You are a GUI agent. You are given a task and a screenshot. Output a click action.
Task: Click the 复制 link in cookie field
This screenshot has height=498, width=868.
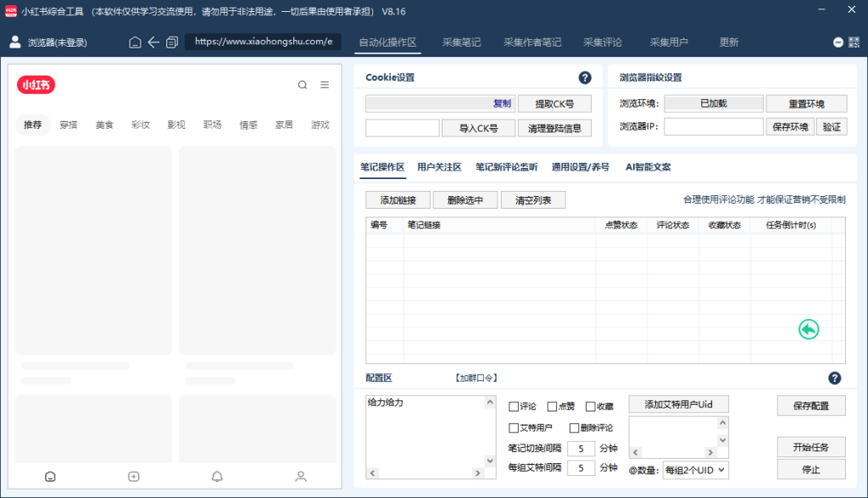pyautogui.click(x=502, y=104)
